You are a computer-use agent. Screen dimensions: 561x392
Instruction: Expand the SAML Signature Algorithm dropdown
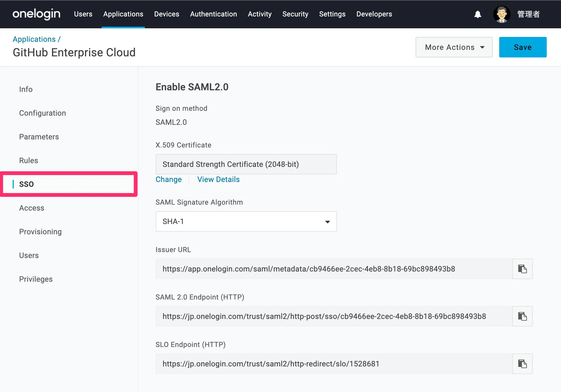(x=246, y=221)
